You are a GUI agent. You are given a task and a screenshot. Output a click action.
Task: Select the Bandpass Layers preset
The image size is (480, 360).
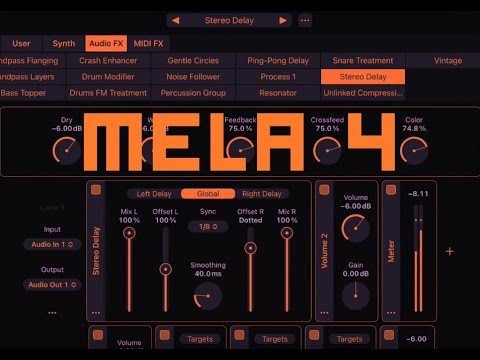32,77
